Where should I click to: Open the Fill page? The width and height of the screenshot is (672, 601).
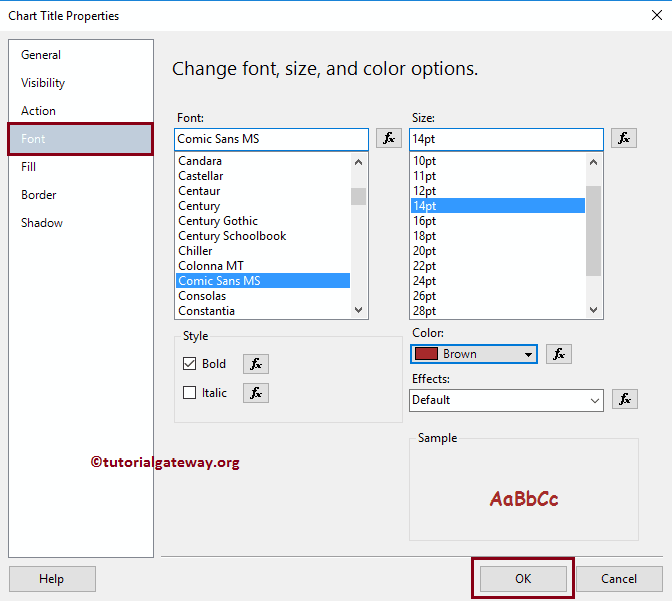click(81, 167)
